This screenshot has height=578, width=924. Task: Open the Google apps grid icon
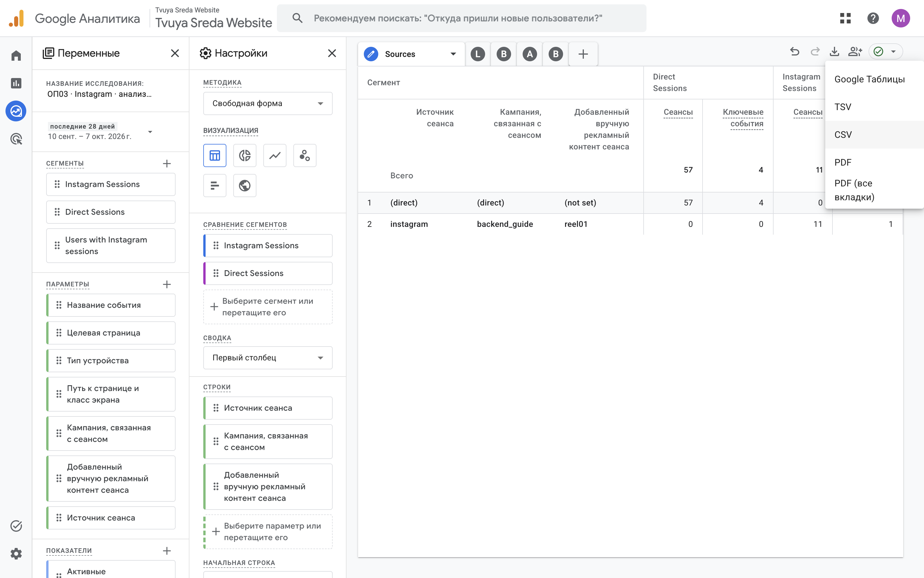(x=845, y=18)
